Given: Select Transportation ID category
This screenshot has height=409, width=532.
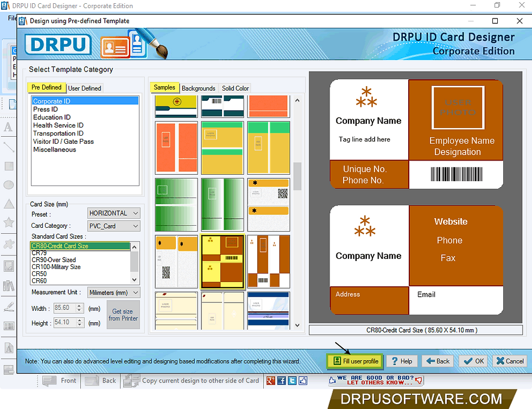Looking at the screenshot, I should click(x=85, y=133).
